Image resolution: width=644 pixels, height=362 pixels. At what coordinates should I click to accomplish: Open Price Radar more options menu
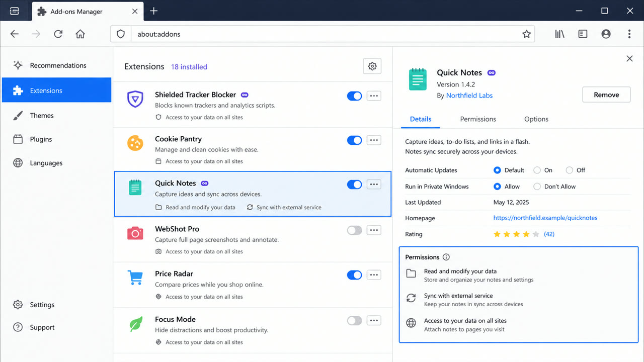coord(374,275)
